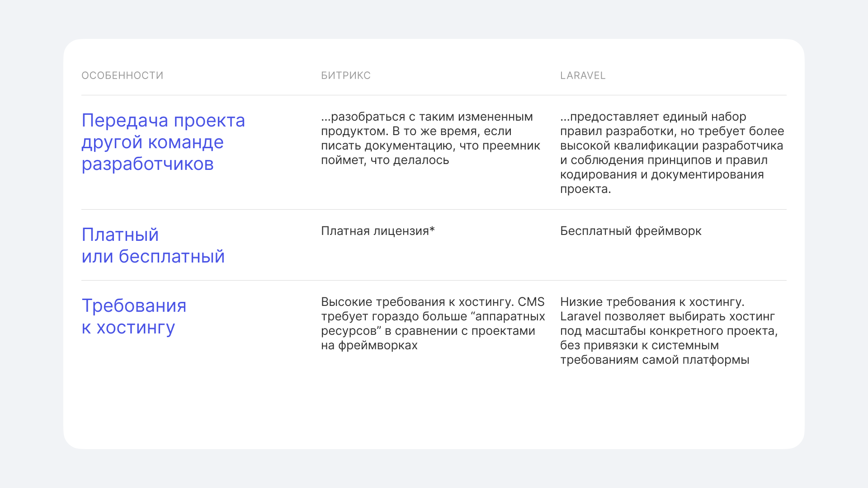Image resolution: width=868 pixels, height=488 pixels.
Task: Click the asterisk after 'Платная лицензия'
Action: tap(432, 230)
